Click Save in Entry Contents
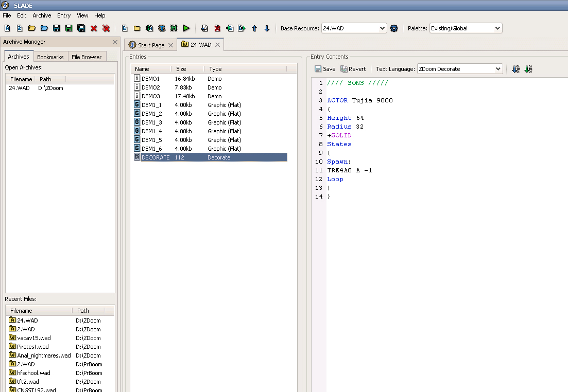Screen dimensions: 568x392 point(325,69)
